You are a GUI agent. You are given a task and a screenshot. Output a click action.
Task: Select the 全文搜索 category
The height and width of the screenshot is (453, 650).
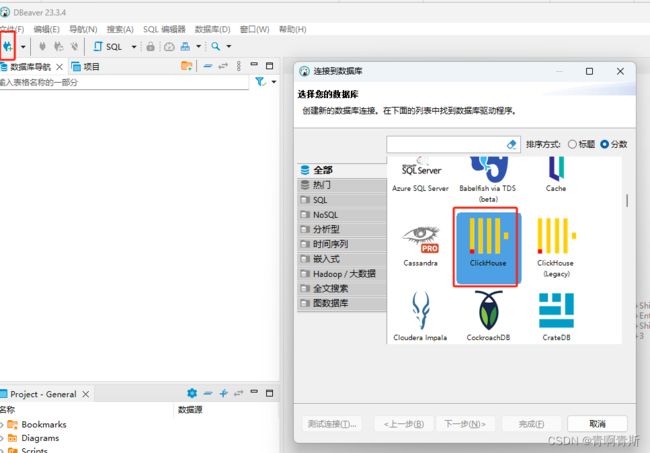coord(342,288)
